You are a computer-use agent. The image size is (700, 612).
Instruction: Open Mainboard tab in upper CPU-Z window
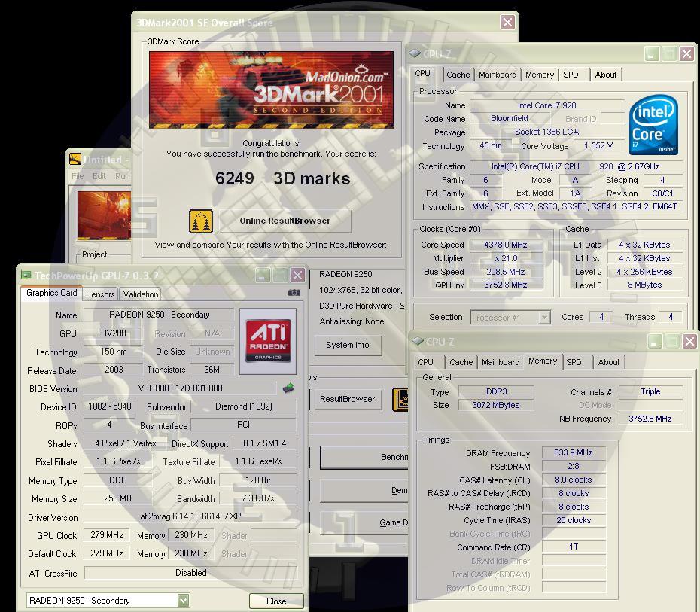click(498, 75)
